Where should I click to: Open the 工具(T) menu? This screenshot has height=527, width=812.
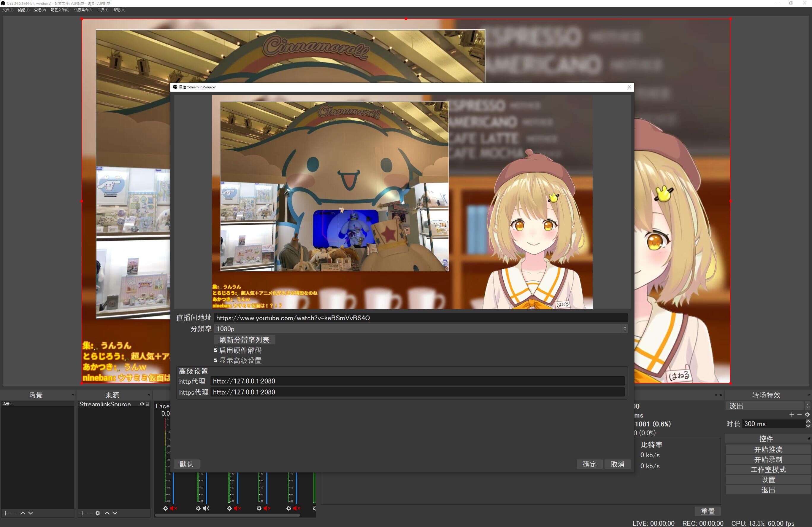point(102,10)
